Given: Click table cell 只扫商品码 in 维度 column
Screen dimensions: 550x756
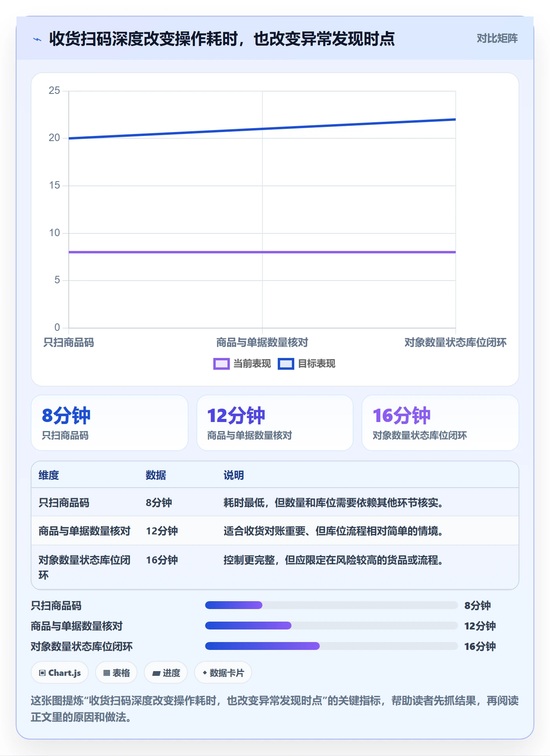Looking at the screenshot, I should pos(64,503).
